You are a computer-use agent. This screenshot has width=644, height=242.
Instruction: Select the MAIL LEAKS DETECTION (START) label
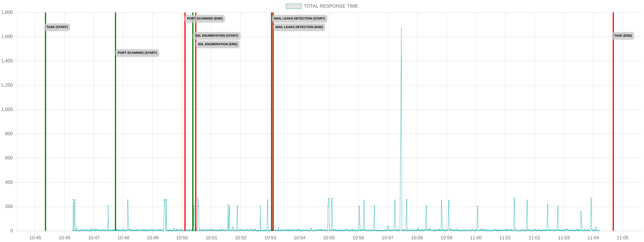pos(299,19)
